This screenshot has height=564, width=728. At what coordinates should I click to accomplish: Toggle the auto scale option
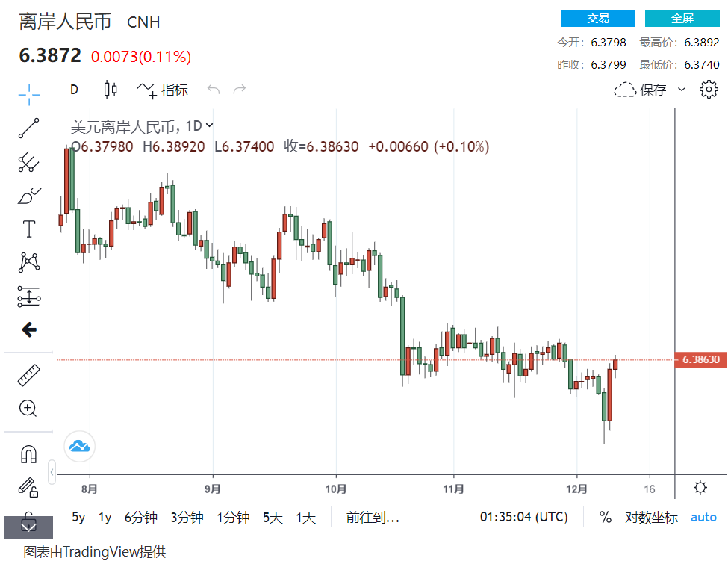click(x=703, y=517)
